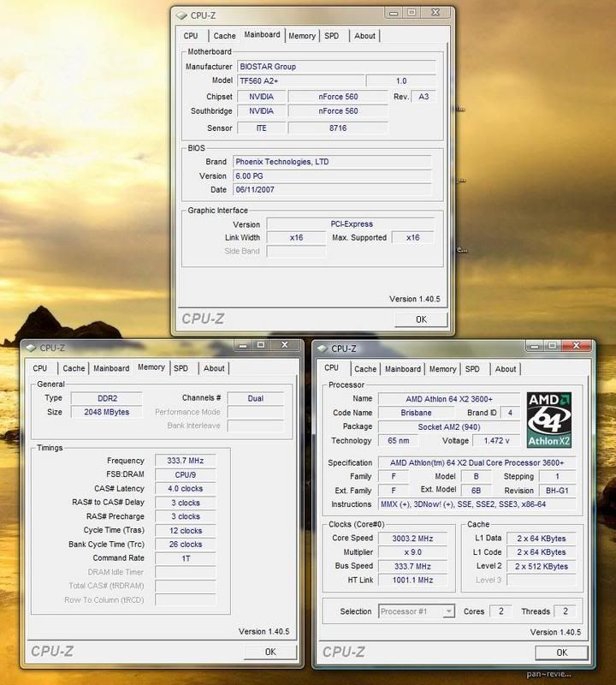Close the CPU tab CPU-Z window
Viewport: 616px width, 685px height.
577,346
